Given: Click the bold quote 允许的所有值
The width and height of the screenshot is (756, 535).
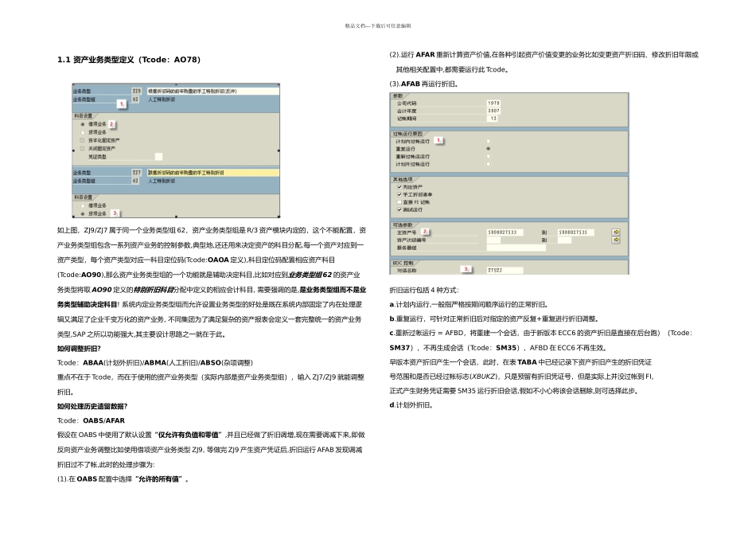Looking at the screenshot, I should pyautogui.click(x=160, y=479).
